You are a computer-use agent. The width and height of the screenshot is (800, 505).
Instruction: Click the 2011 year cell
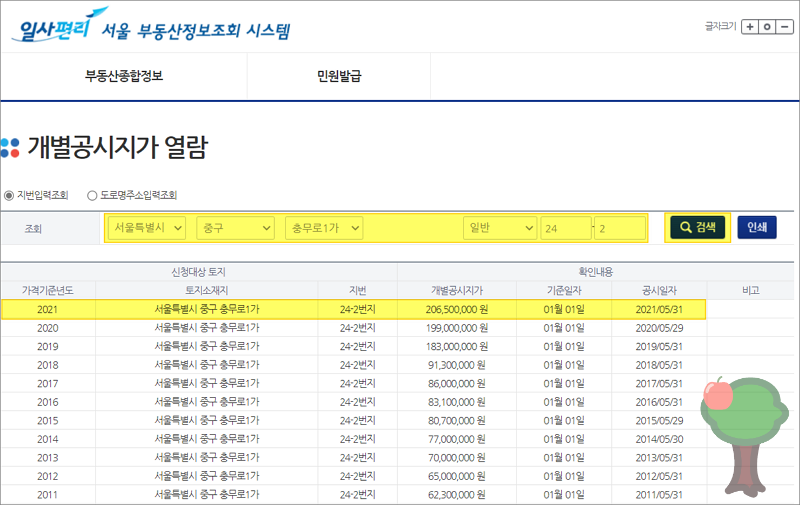[x=47, y=495]
